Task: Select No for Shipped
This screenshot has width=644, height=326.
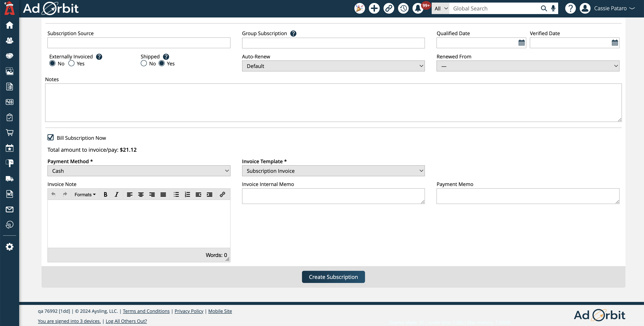Action: click(x=144, y=63)
